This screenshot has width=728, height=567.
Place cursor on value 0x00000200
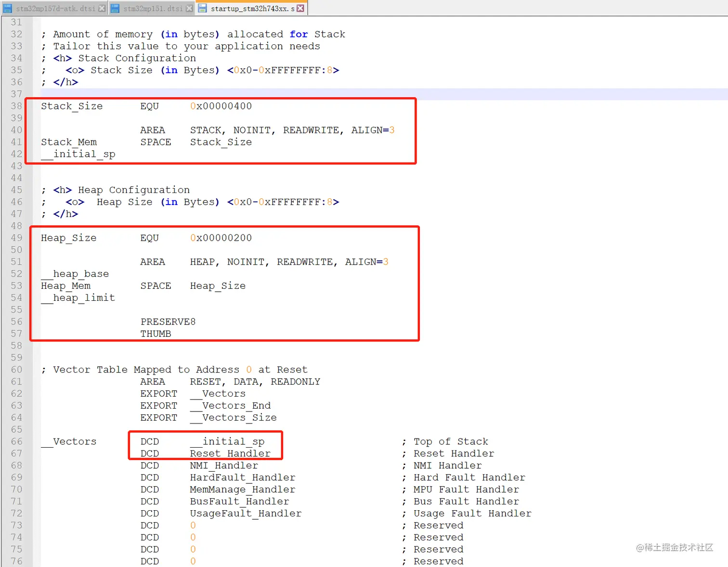point(221,238)
